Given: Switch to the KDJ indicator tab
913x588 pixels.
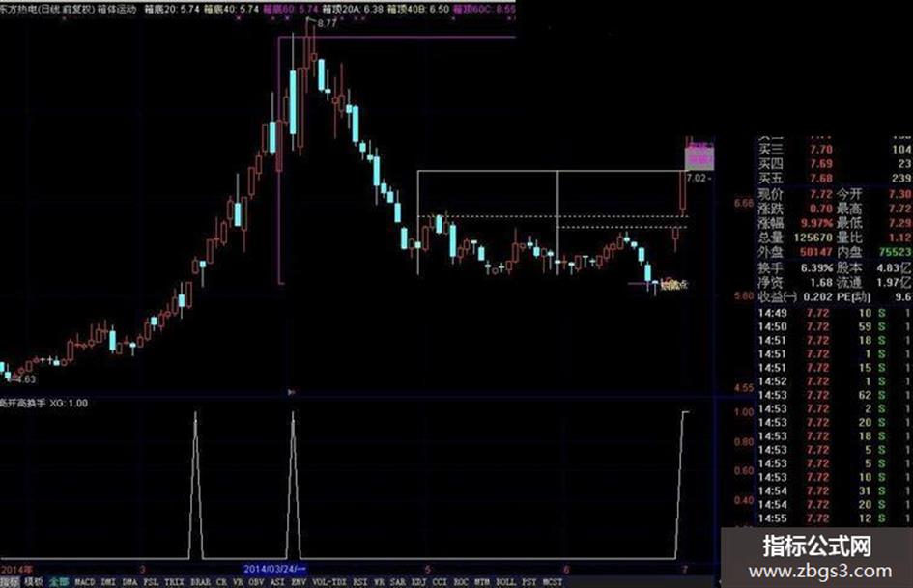Looking at the screenshot, I should tap(418, 582).
